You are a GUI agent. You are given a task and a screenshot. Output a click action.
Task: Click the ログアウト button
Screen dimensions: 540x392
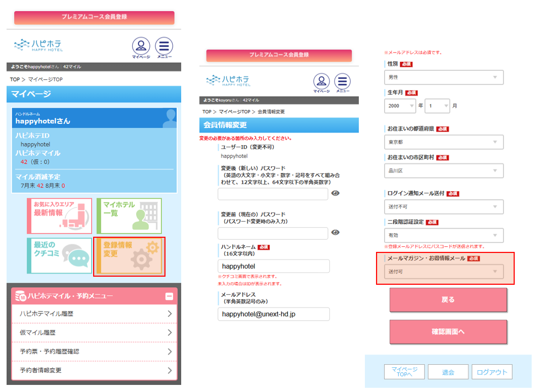492,372
